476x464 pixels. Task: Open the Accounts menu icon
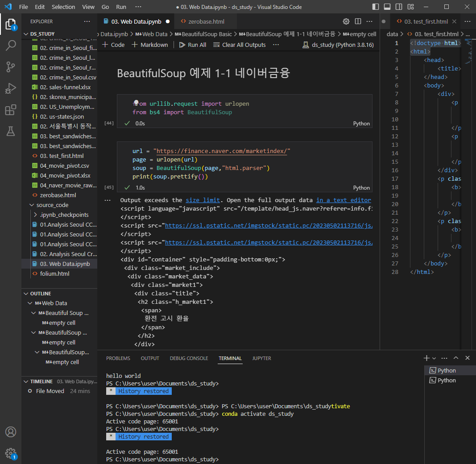[x=11, y=432]
